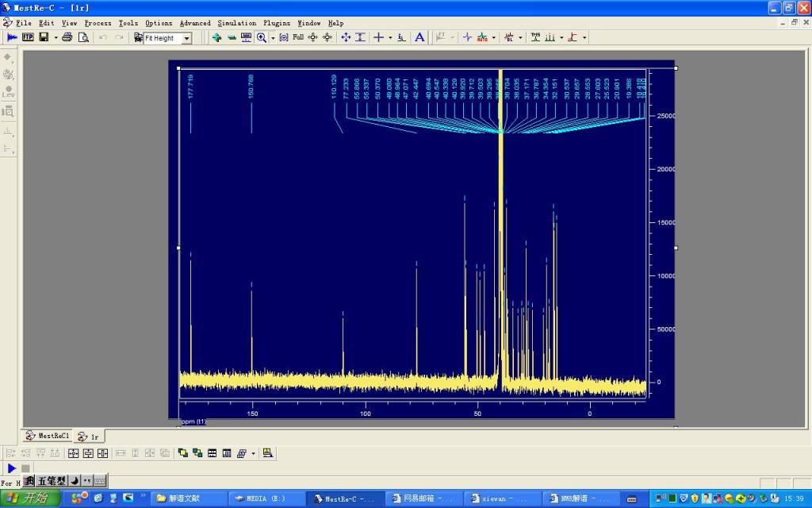Screen dimensions: 812x508
Task: Click the green increase intensity plus icon
Action: pyautogui.click(x=216, y=37)
